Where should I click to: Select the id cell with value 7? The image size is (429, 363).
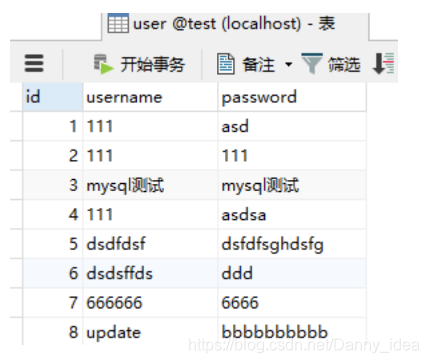(x=53, y=303)
